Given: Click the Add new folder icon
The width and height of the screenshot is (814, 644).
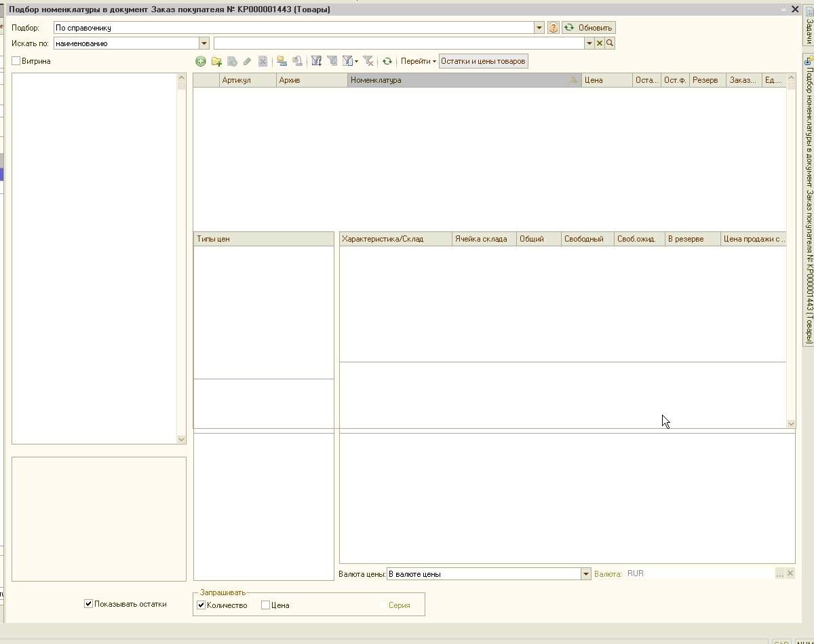Looking at the screenshot, I should 216,61.
